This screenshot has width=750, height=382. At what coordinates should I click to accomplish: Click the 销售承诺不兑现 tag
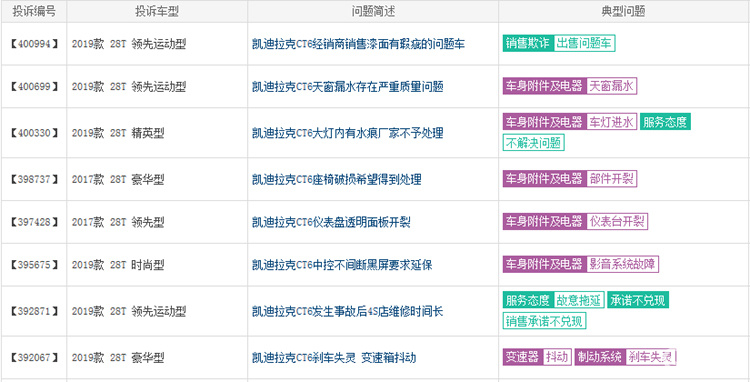(x=544, y=321)
